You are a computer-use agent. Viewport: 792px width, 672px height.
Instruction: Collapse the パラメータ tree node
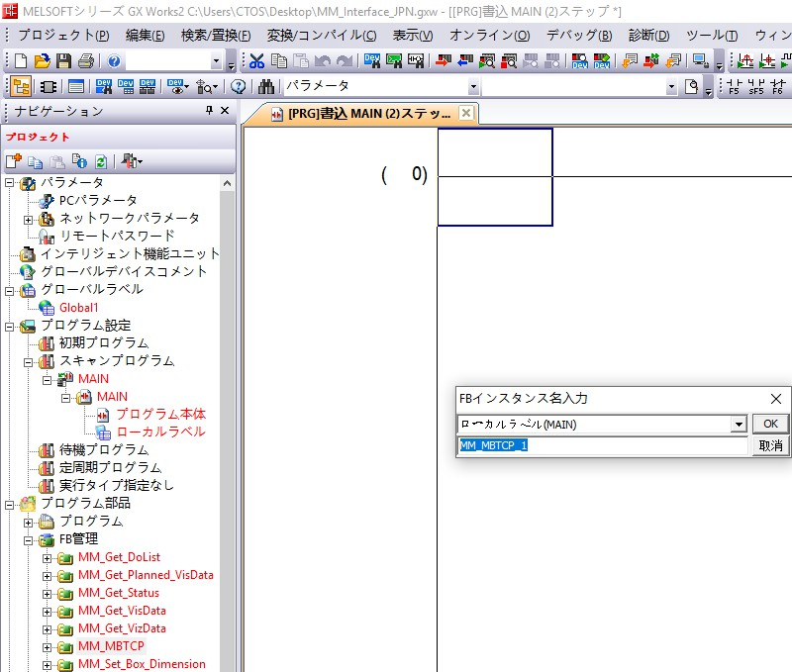coord(9,183)
